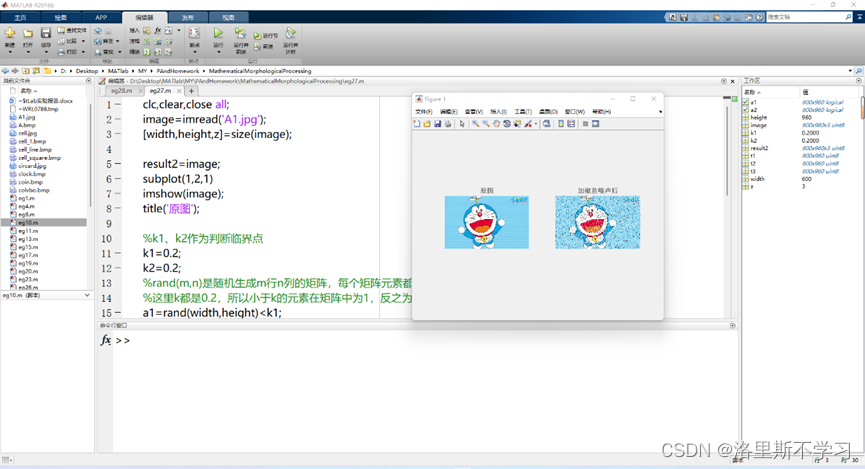Screen dimensions: 865x469
Task: Open the Workspace panel actions menu
Action: click(x=858, y=81)
